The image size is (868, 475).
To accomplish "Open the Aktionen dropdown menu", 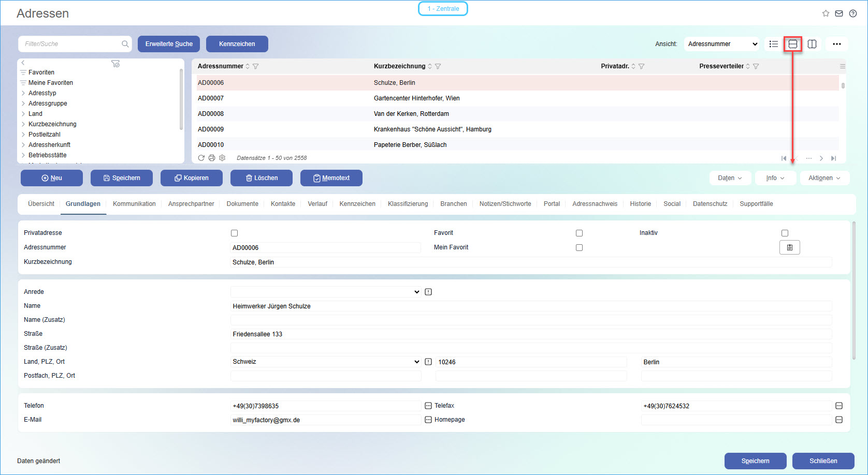I will [824, 178].
